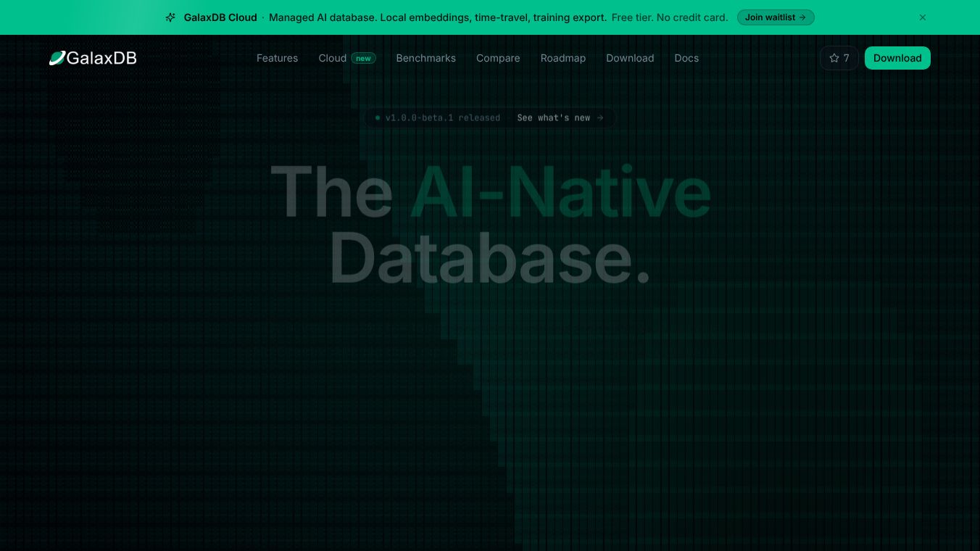Viewport: 980px width, 551px height.
Task: Click the sparkle icon in the announcement banner
Action: tap(170, 17)
